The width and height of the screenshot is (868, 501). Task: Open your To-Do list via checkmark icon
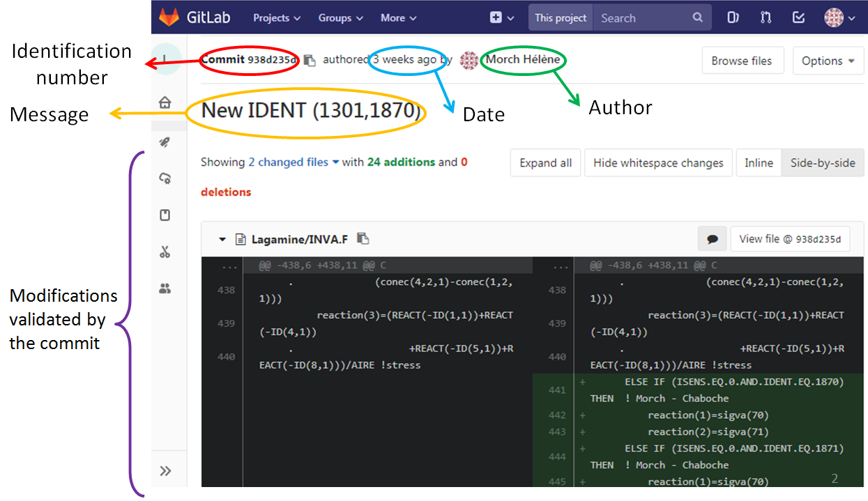point(799,17)
